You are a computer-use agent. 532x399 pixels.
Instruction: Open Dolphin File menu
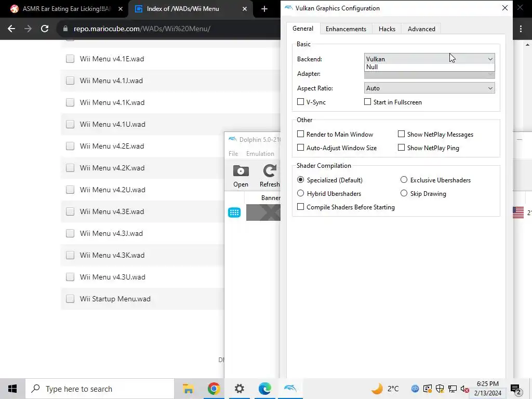[x=233, y=154]
